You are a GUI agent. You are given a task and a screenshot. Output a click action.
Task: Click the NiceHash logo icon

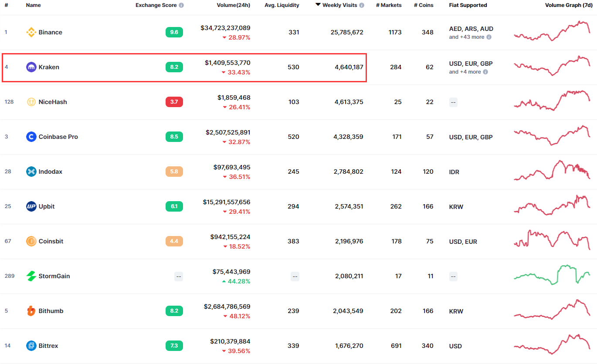click(31, 102)
